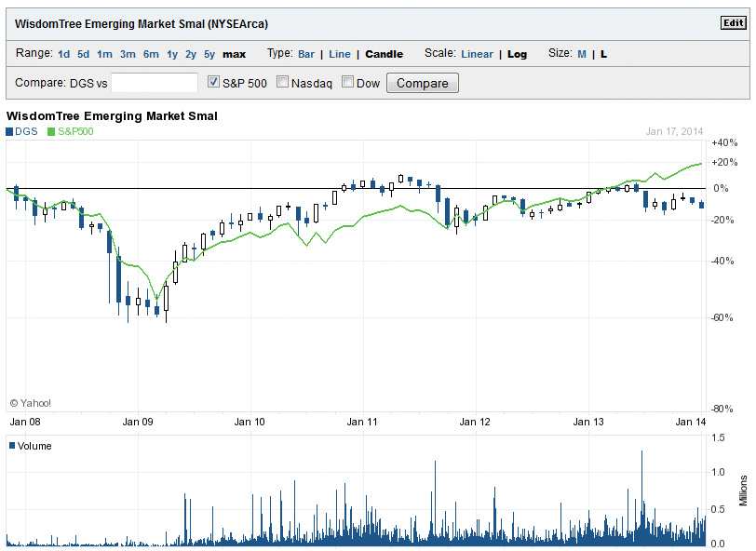This screenshot has height=551, width=756.
Task: Set range to 1y
Action: (172, 55)
